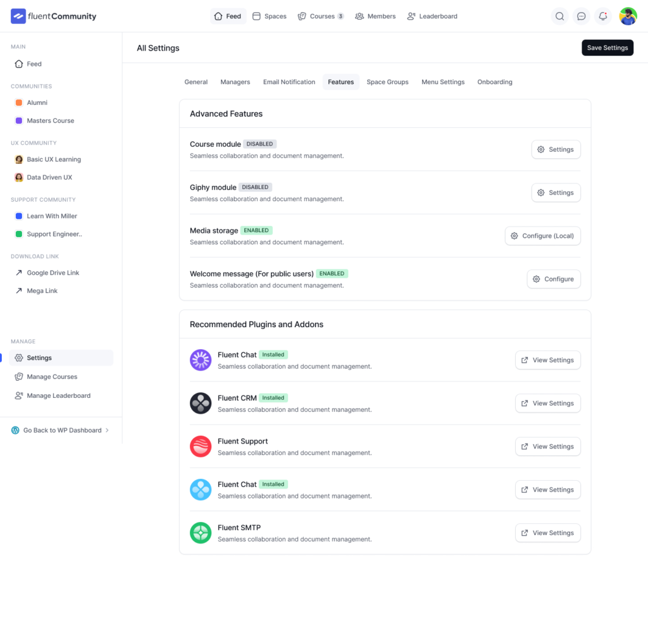Click the Masters Course purple square icon
Viewport: 648px width, 644px height.
click(x=19, y=121)
